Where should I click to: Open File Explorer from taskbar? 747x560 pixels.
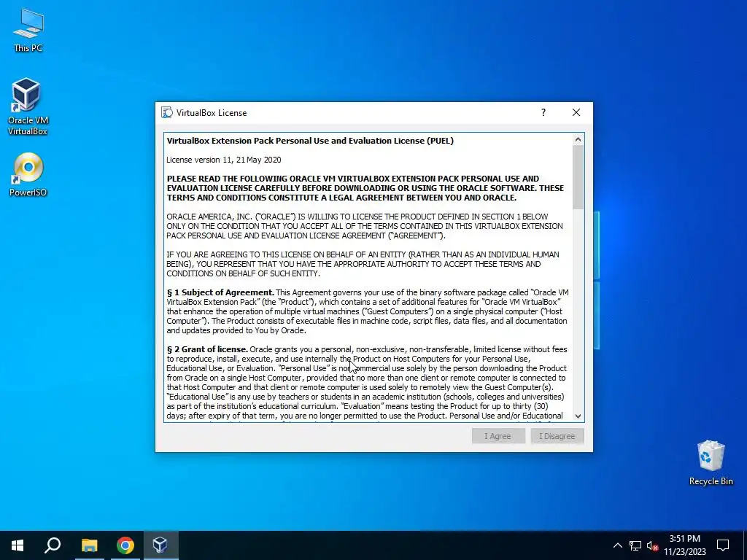tap(89, 545)
